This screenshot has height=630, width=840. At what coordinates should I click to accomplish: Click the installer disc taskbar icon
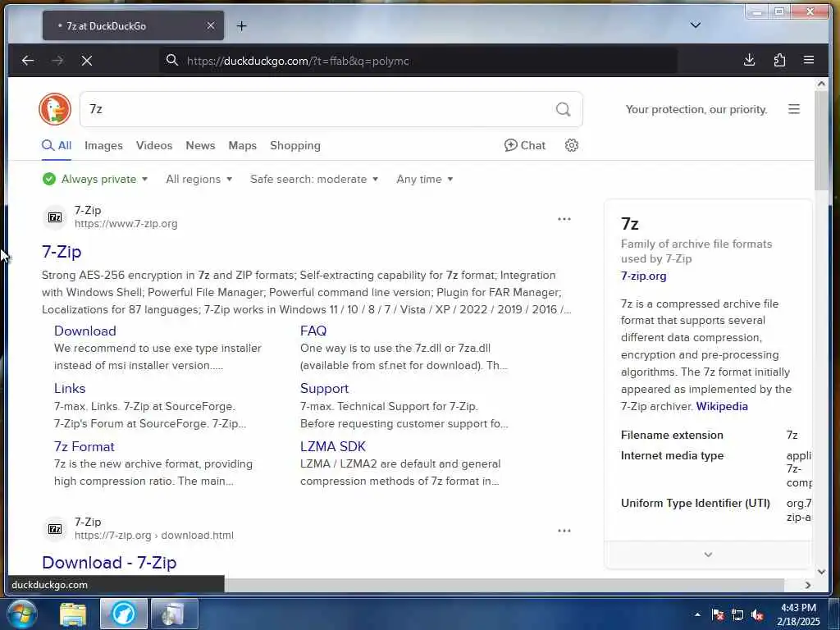pyautogui.click(x=175, y=614)
